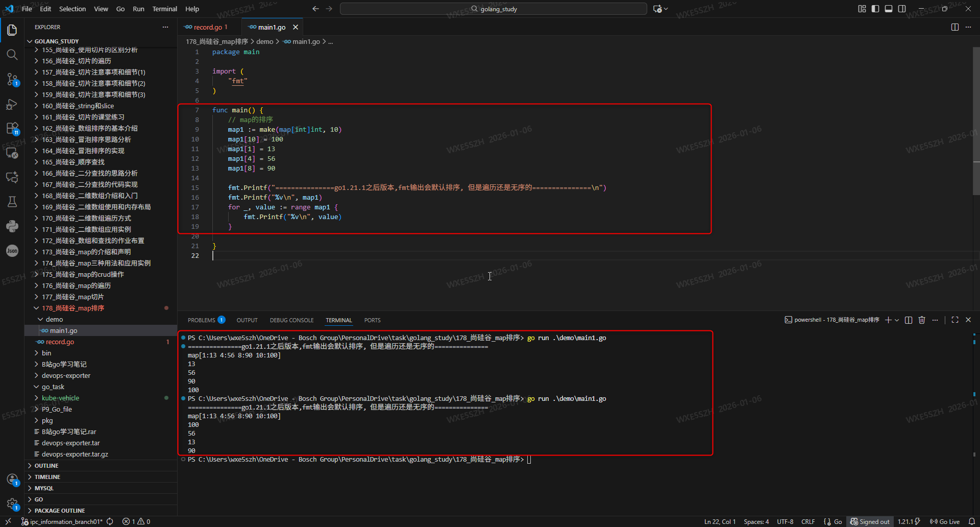Open the terminal launch profile dropdown
The height and width of the screenshot is (527, 980).
pos(897,320)
